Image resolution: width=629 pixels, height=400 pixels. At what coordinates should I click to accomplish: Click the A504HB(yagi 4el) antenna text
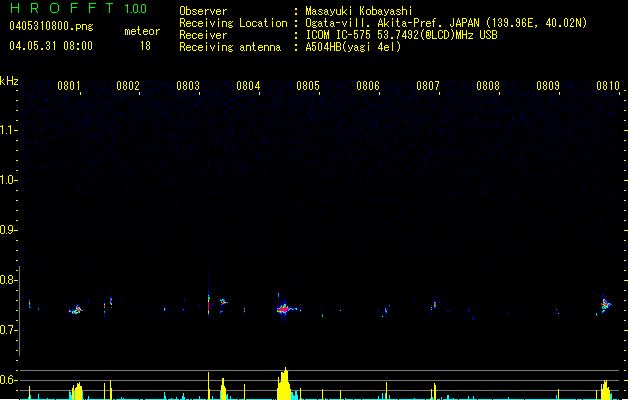click(x=353, y=47)
